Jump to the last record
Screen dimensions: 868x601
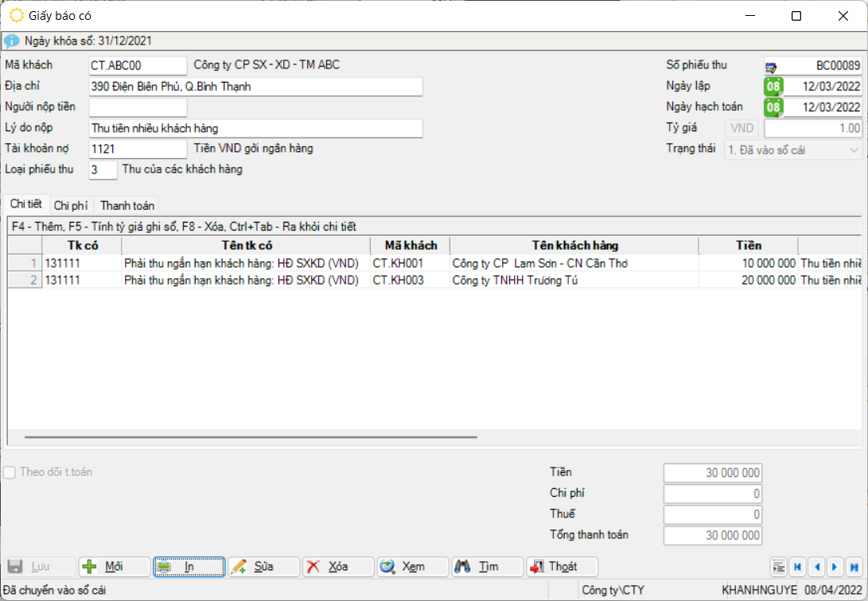[x=854, y=567]
